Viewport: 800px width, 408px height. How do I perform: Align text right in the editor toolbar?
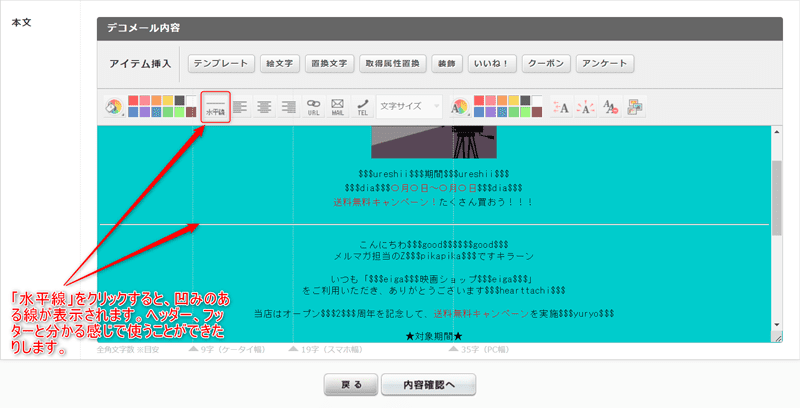tap(288, 107)
